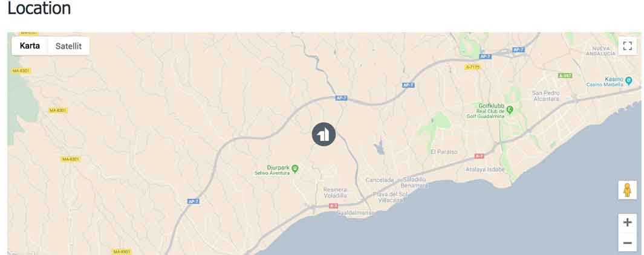The width and height of the screenshot is (644, 255).
Task: Click the Selwo Aventura zoo pin
Action: [294, 169]
